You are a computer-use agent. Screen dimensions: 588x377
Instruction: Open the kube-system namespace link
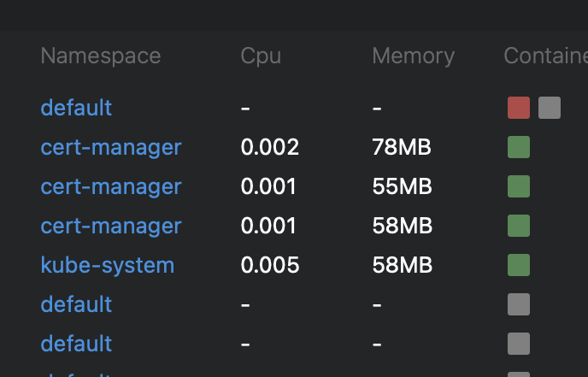[107, 265]
